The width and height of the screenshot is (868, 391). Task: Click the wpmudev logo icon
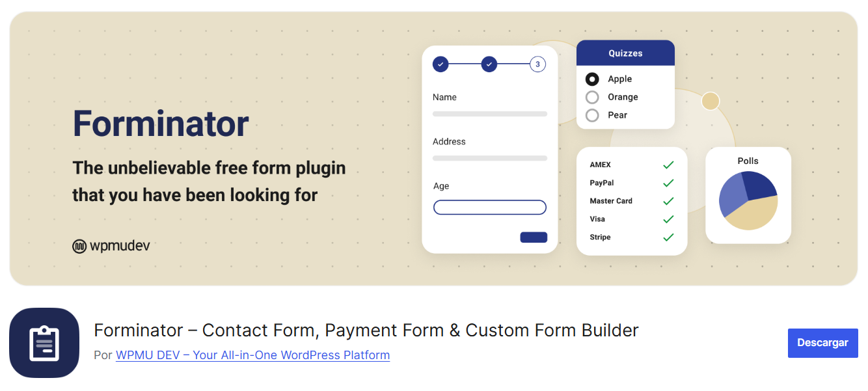point(79,246)
